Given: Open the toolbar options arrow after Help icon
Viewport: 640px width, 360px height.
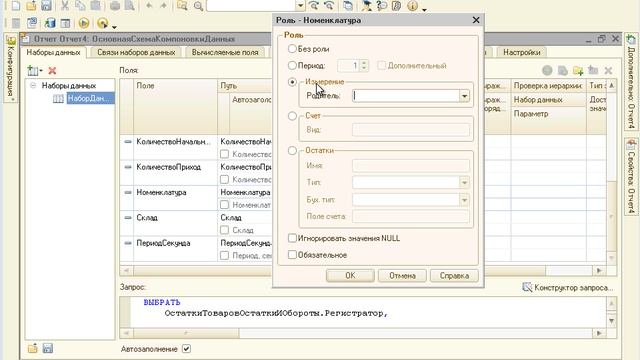Looking at the screenshot, I should coord(424,9).
